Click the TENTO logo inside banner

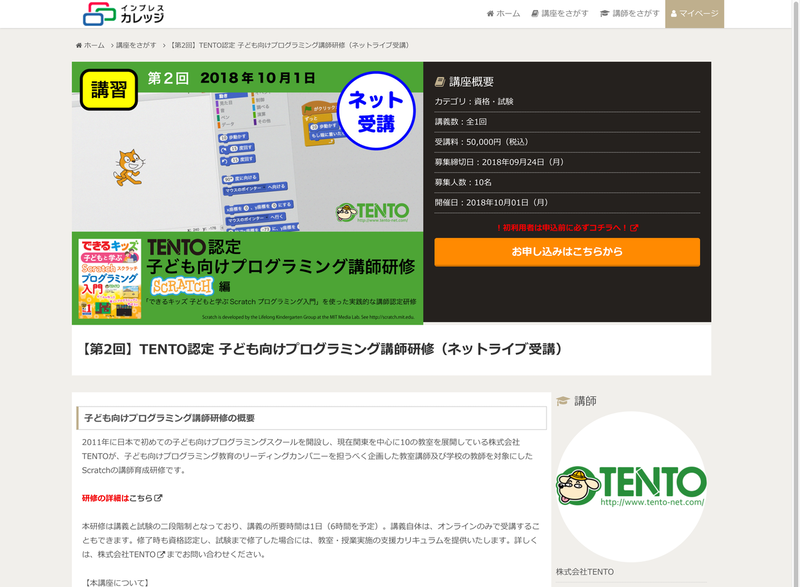pos(372,212)
